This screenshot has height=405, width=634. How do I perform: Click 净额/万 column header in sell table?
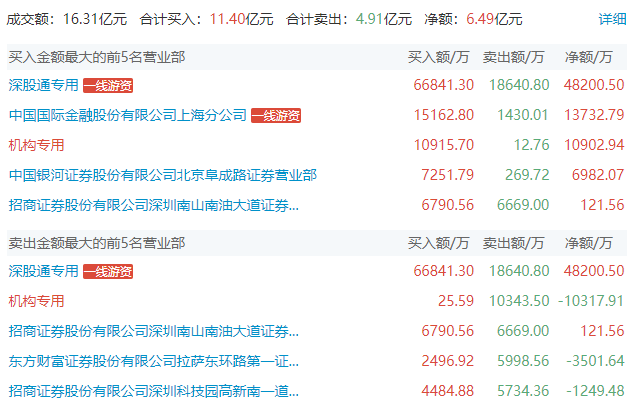point(588,243)
